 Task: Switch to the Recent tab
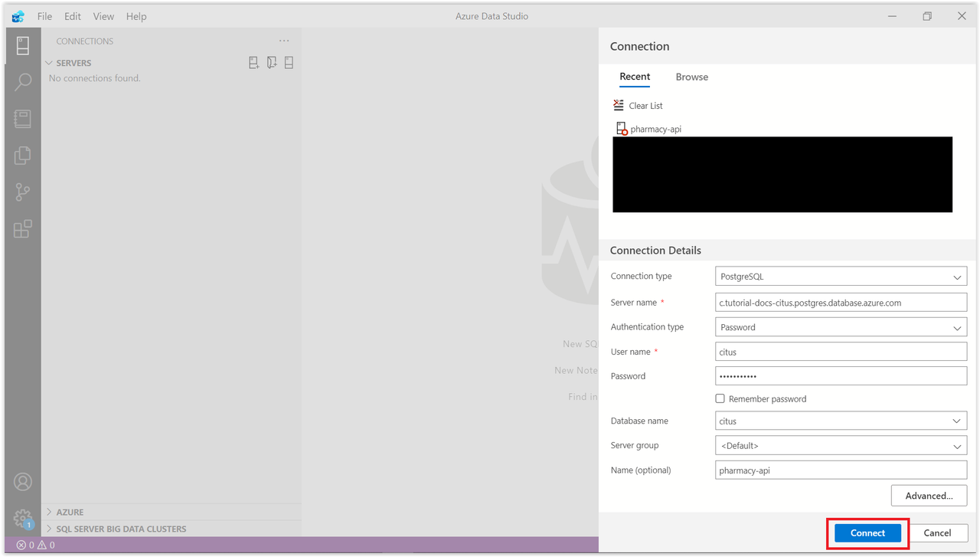click(635, 77)
